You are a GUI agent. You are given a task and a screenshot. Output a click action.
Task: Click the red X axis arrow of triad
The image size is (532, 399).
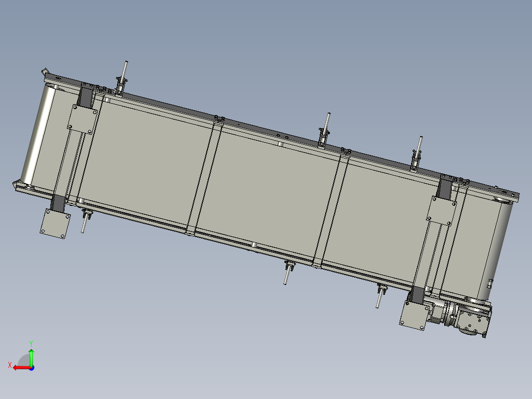click(x=21, y=368)
